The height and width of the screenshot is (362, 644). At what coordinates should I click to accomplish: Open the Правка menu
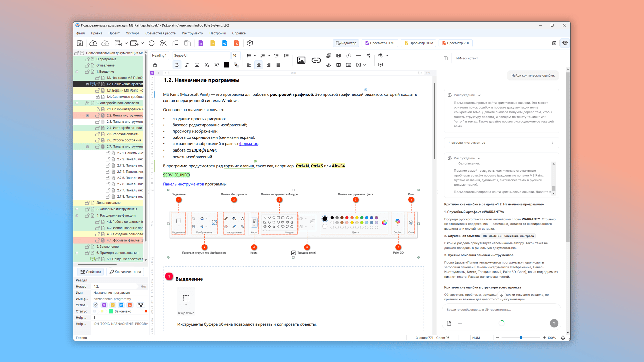coord(97,33)
